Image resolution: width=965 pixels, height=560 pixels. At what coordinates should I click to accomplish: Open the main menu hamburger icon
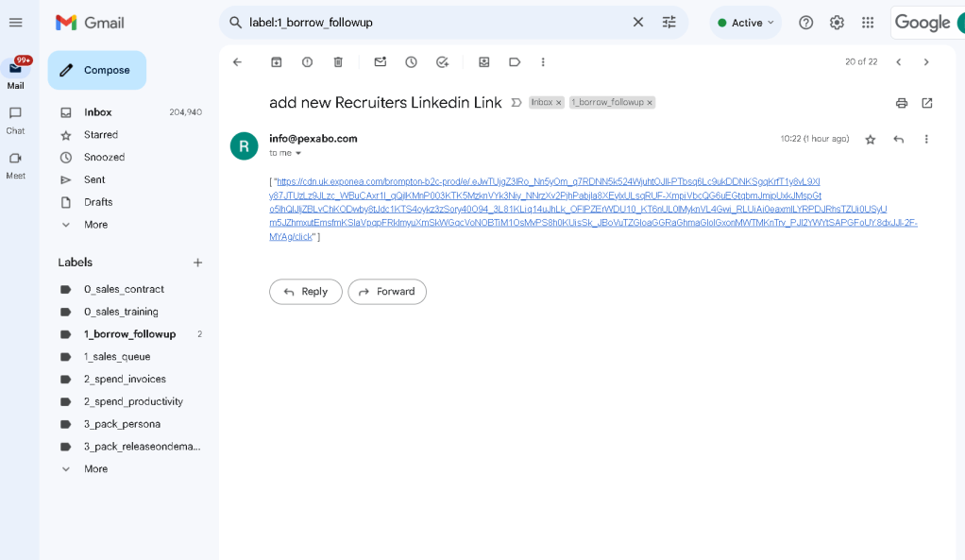pos(16,23)
